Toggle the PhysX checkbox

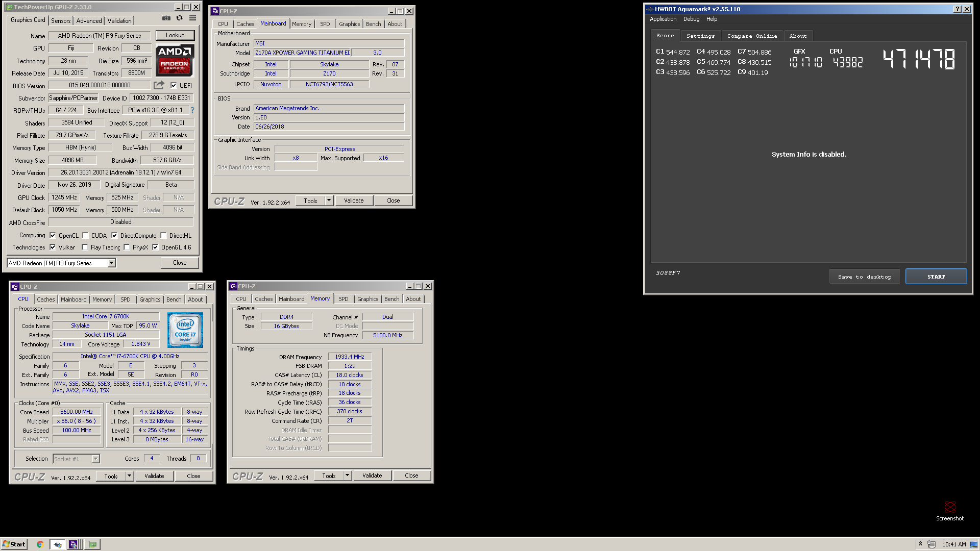pyautogui.click(x=127, y=247)
